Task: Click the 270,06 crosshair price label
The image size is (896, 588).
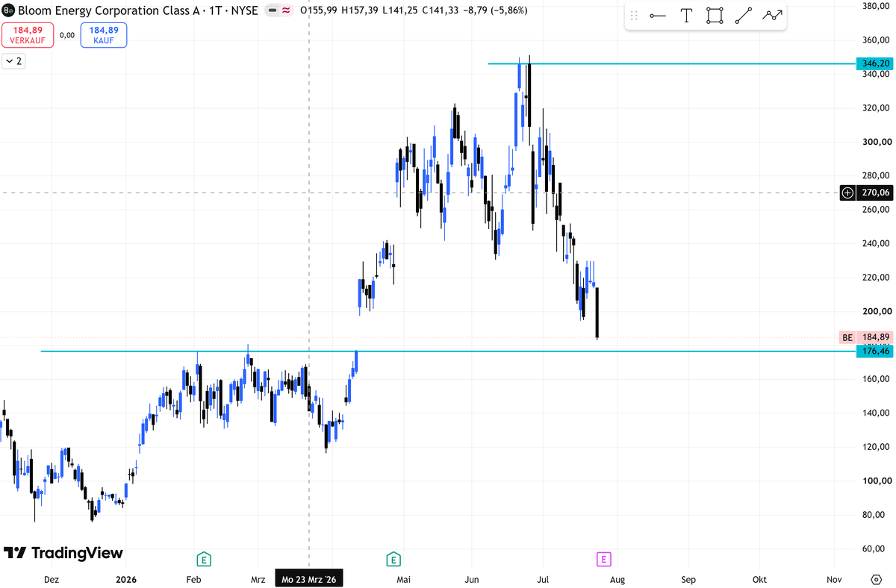Action: (x=875, y=193)
